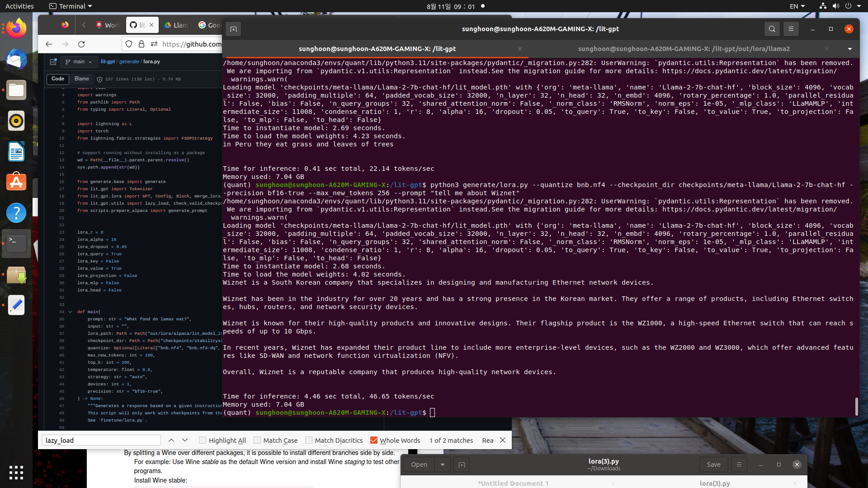868x488 pixels.
Task: Click the terminal vertical scrollbar
Action: click(x=856, y=406)
